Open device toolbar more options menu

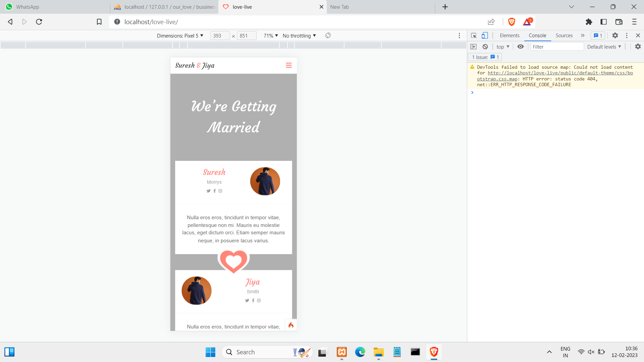(x=460, y=36)
